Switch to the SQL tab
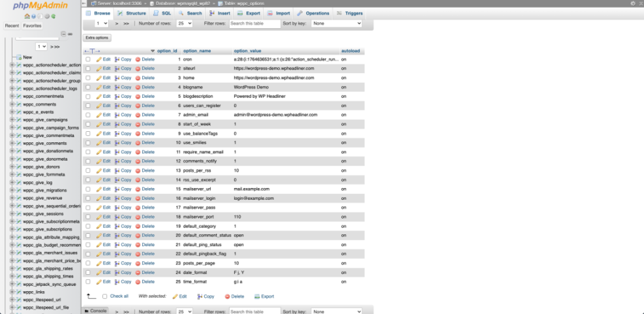 point(162,13)
